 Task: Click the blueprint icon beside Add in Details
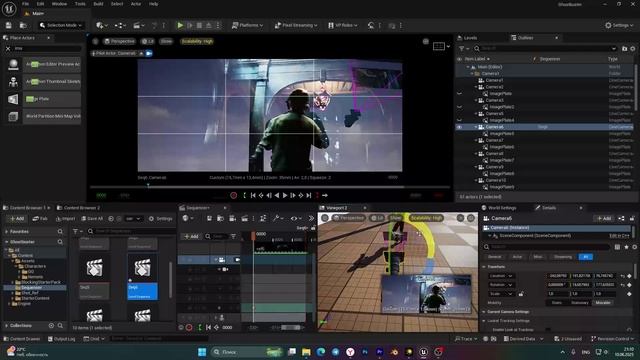621,219
